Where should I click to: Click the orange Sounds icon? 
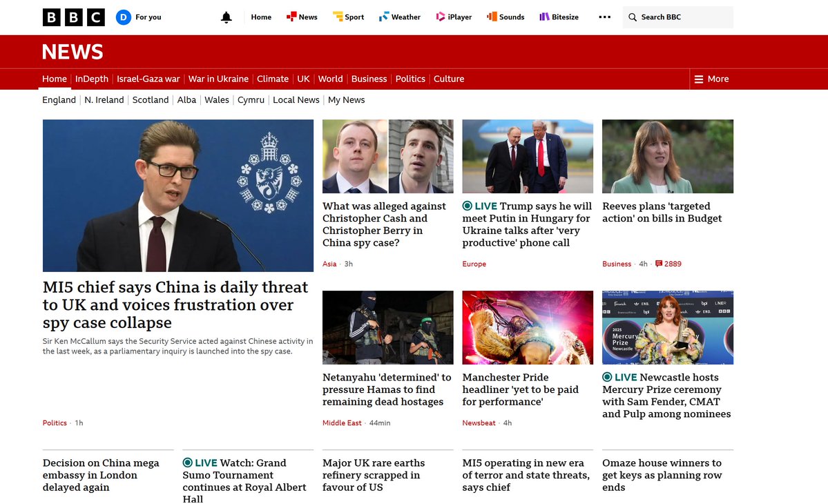click(492, 17)
